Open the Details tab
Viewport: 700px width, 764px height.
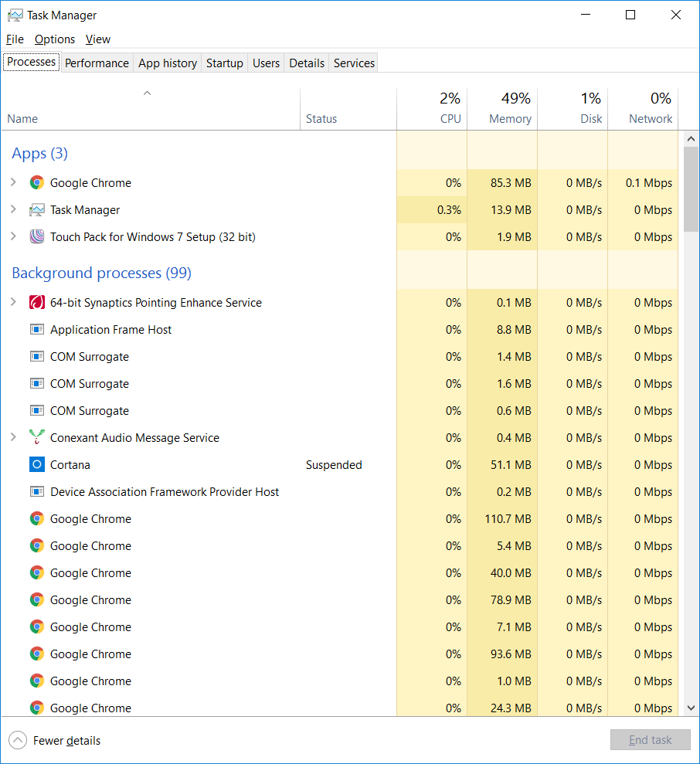[307, 63]
